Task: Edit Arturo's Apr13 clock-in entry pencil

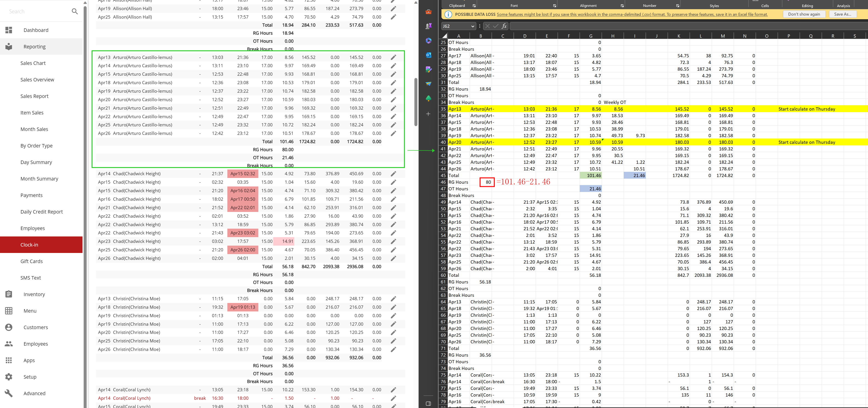Action: [x=393, y=57]
